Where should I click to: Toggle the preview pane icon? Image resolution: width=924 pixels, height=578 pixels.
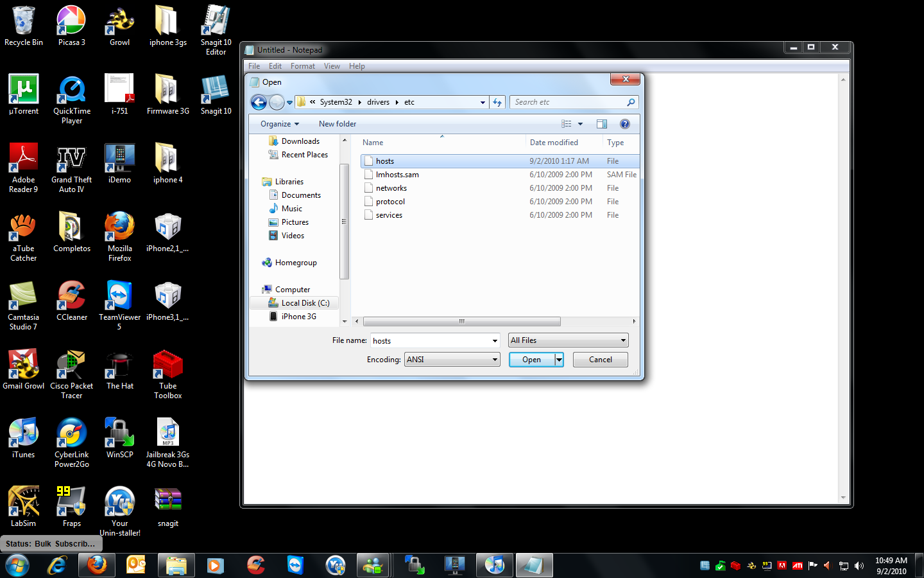pos(602,124)
